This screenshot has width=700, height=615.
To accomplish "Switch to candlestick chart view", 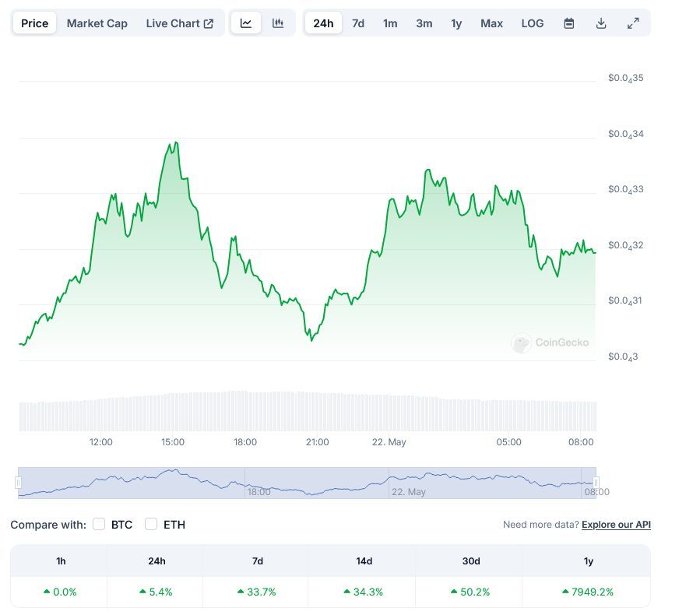I will 278,23.
